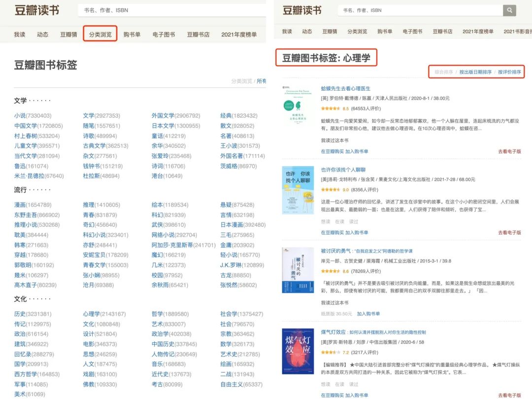Open the 东野圭吾 tag link
The height and width of the screenshot is (399, 532).
point(26,215)
